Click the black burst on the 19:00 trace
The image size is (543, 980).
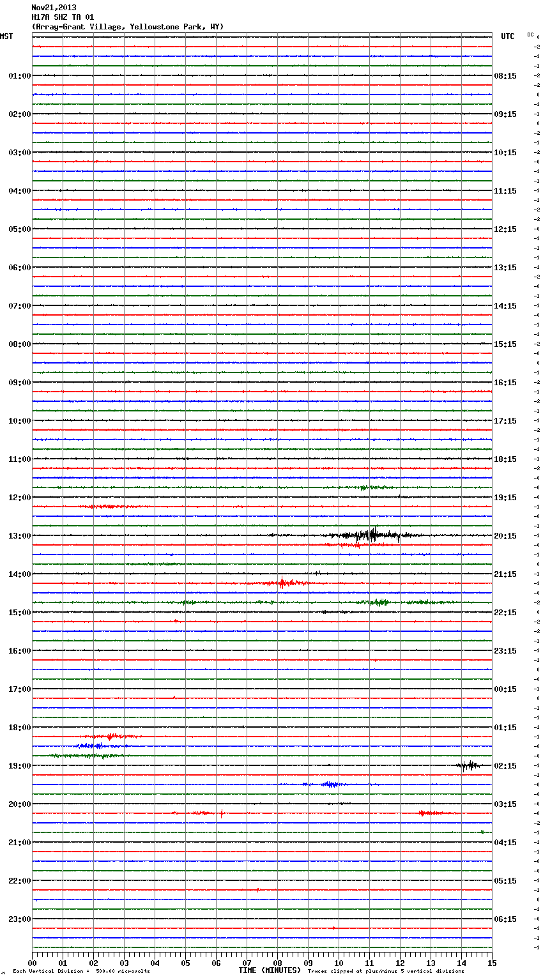click(x=468, y=765)
